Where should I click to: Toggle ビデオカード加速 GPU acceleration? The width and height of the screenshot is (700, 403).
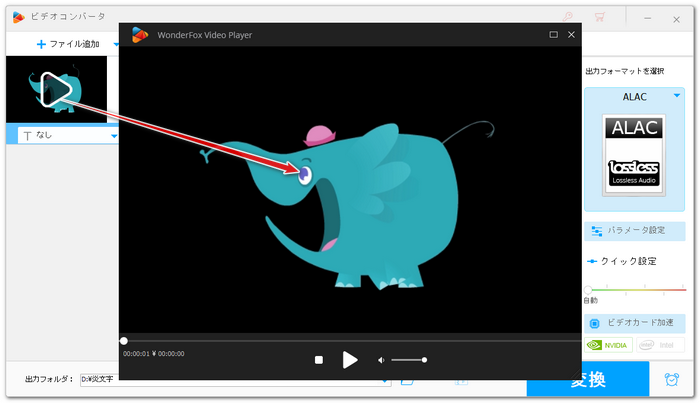[x=641, y=323]
